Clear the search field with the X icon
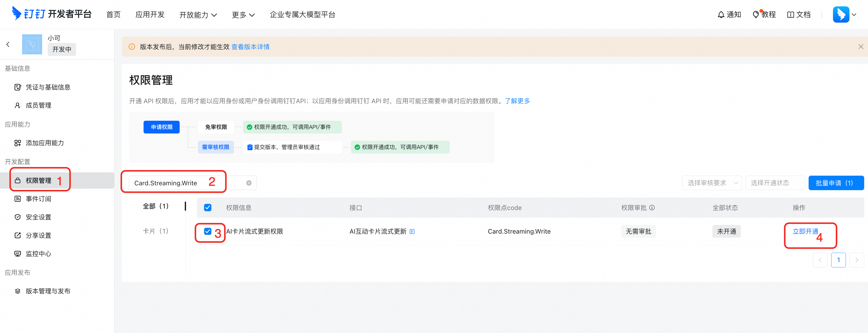868x333 pixels. pos(249,183)
